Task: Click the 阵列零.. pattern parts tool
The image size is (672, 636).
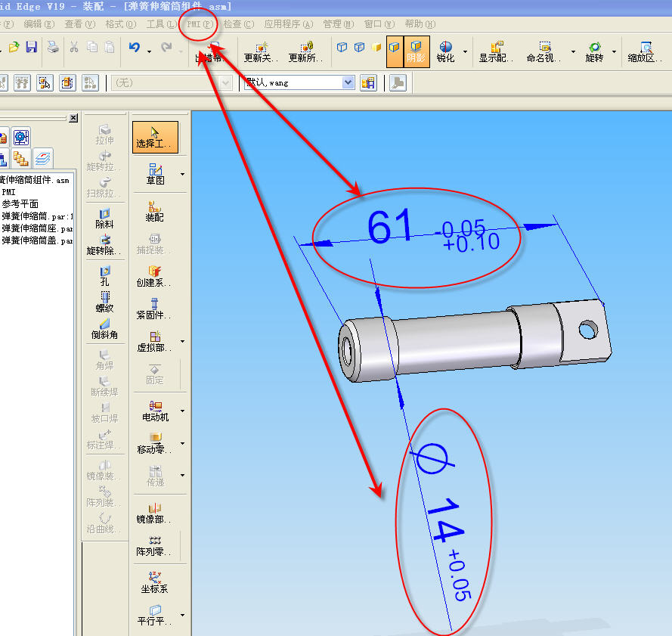Action: 154,545
